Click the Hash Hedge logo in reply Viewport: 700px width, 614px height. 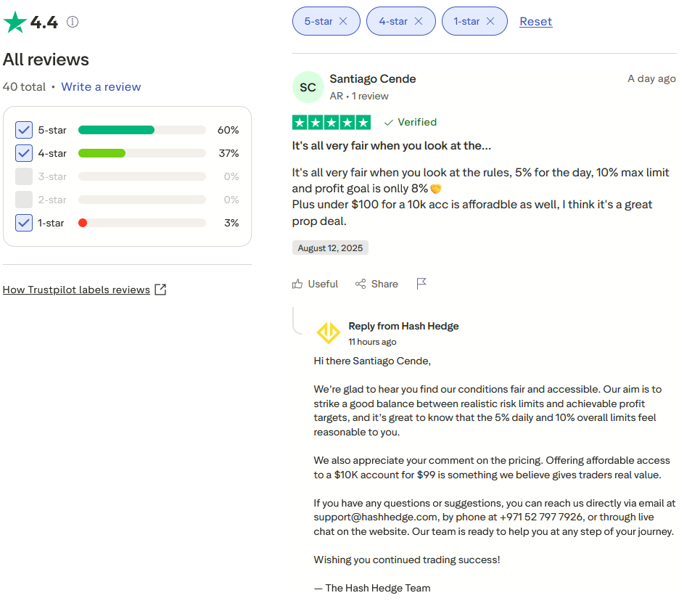pyautogui.click(x=329, y=333)
